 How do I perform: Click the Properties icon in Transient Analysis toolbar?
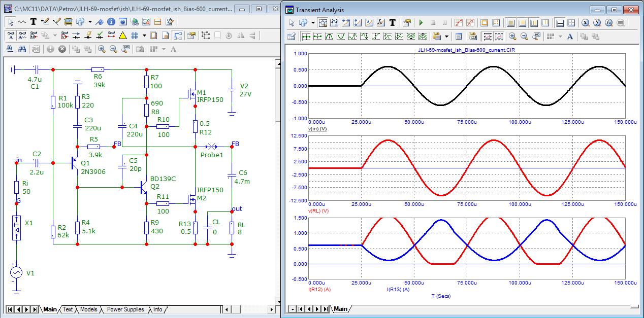tap(407, 23)
